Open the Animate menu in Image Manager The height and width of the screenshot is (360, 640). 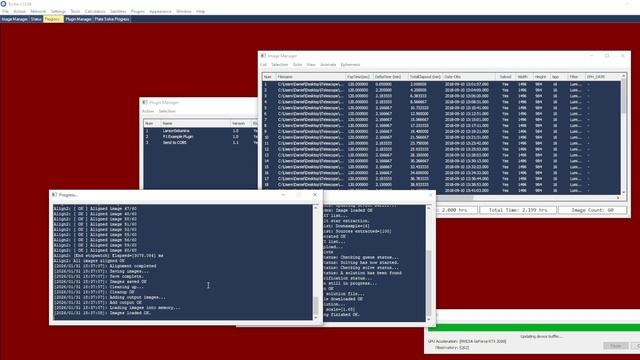click(328, 64)
